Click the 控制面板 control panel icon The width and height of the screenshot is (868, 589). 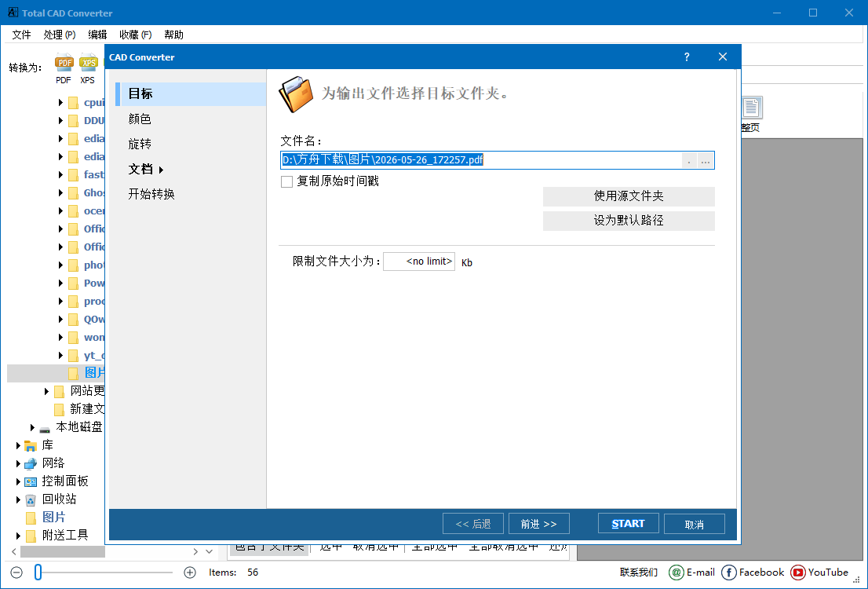coord(31,481)
